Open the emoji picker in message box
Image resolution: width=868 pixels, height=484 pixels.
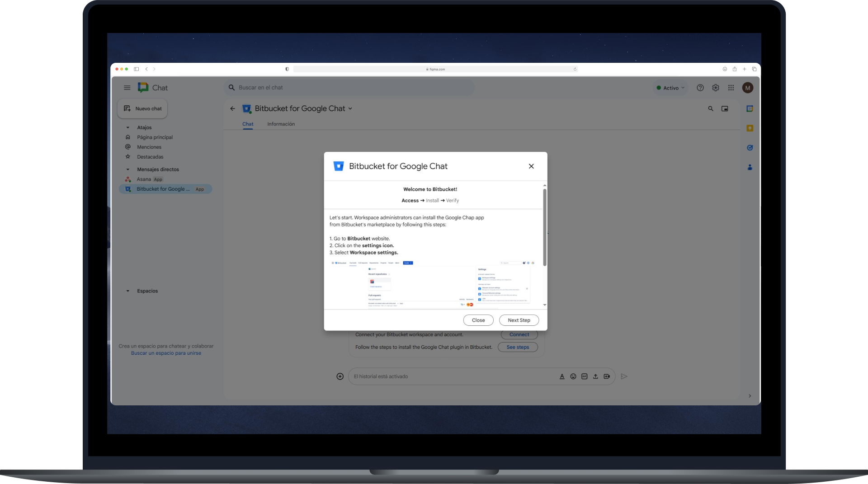tap(573, 376)
